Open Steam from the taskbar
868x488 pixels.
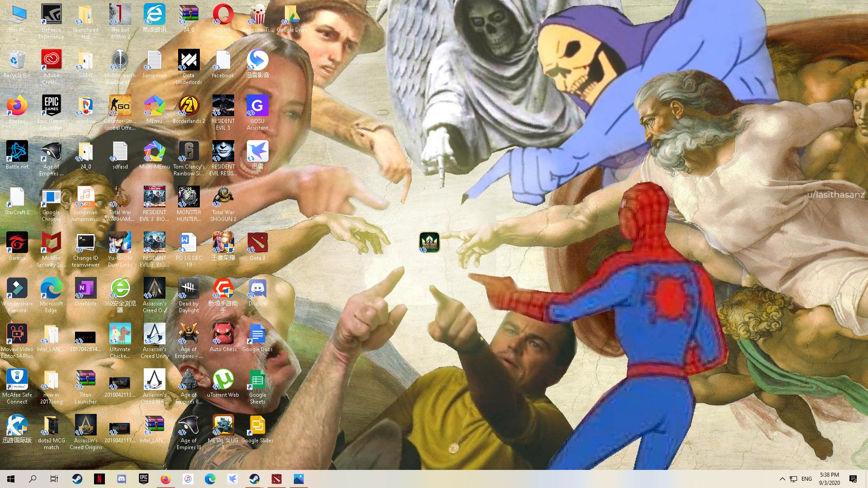77,479
